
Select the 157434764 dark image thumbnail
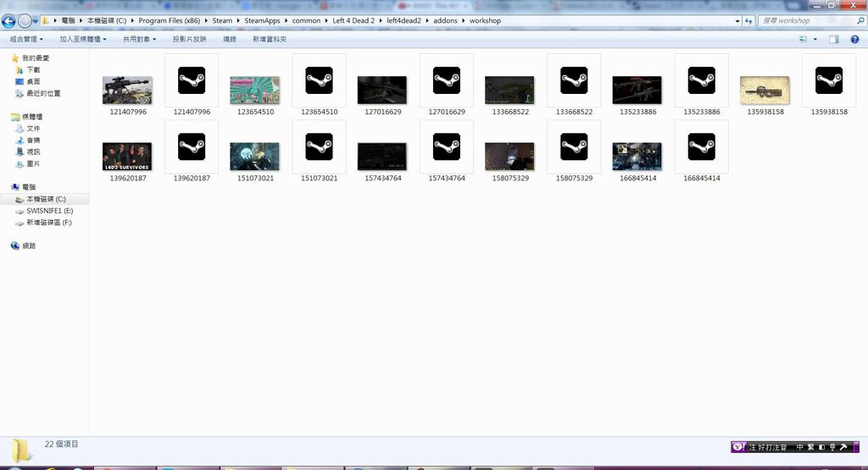[382, 157]
